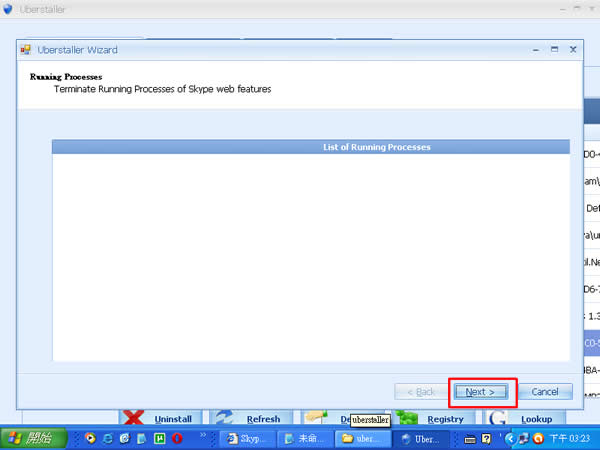Click the language bar keyboard icon
The height and width of the screenshot is (450, 600).
pyautogui.click(x=470, y=439)
